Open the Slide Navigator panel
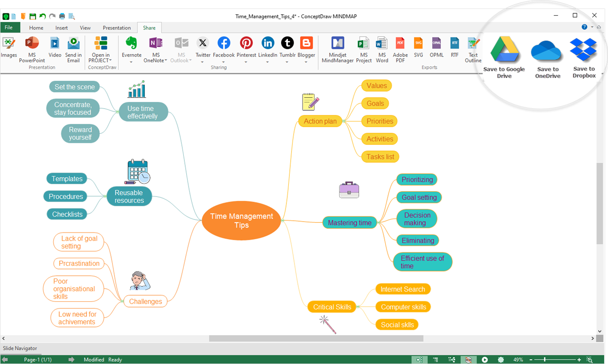 click(20, 348)
